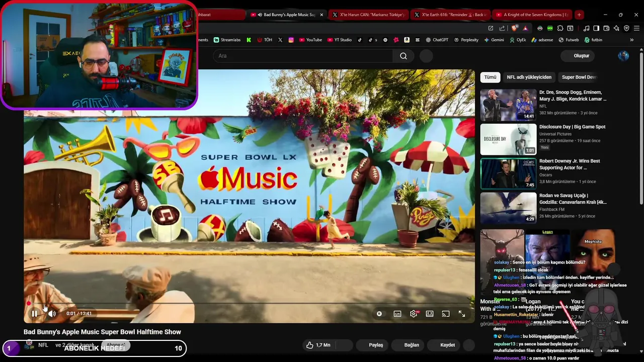Viewport: 644px width, 362px height.
Task: Open the ChatGPT bookmark
Action: (437, 40)
